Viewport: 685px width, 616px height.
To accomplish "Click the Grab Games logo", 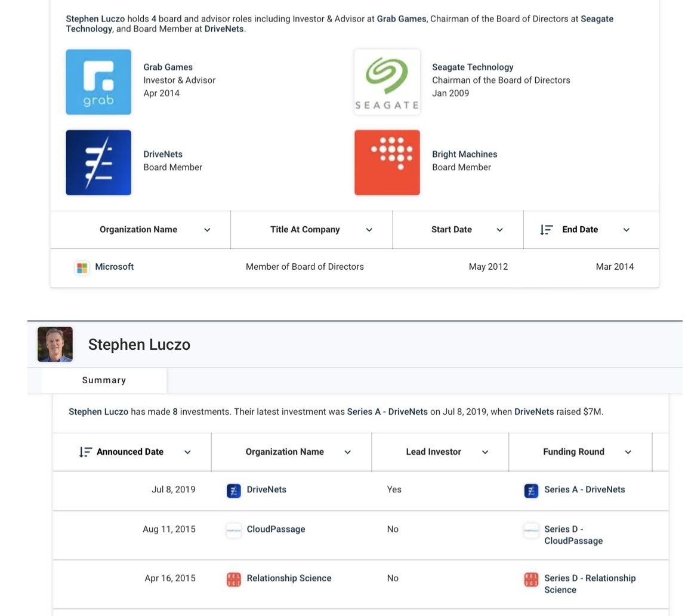I will (x=98, y=82).
